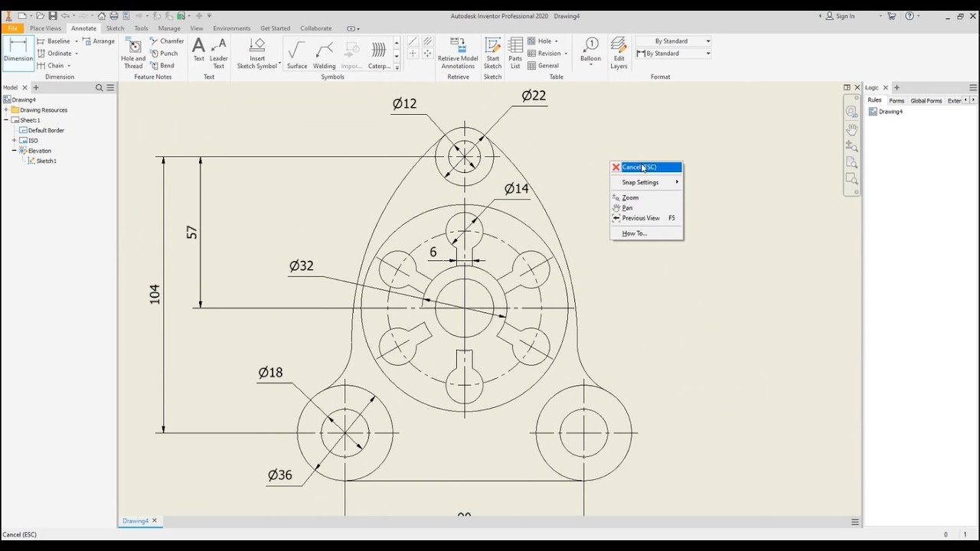980x551 pixels.
Task: Start a new Sketch
Action: click(x=493, y=53)
